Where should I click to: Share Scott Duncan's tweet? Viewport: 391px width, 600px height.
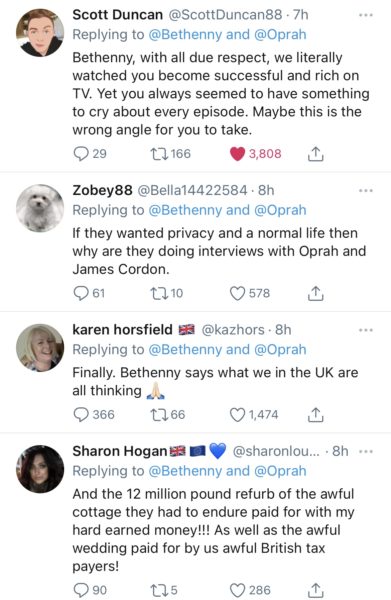(316, 153)
